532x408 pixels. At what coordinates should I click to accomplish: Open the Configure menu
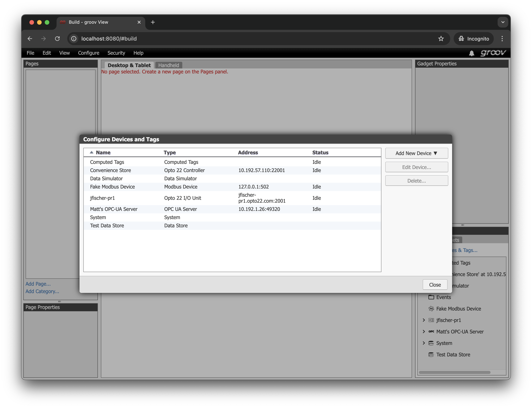click(88, 53)
